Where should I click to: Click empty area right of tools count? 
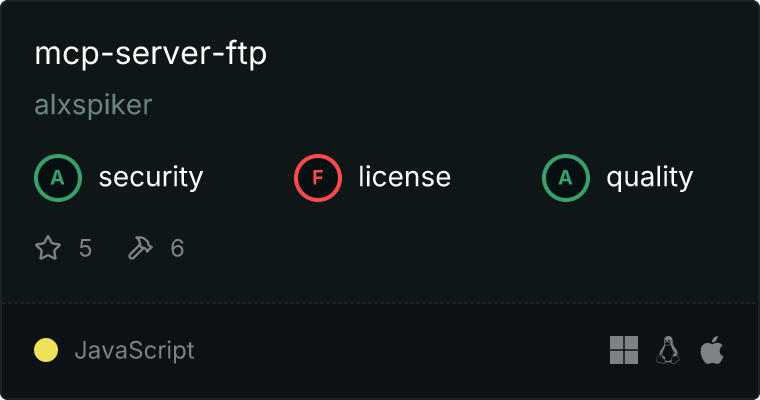tap(436, 248)
